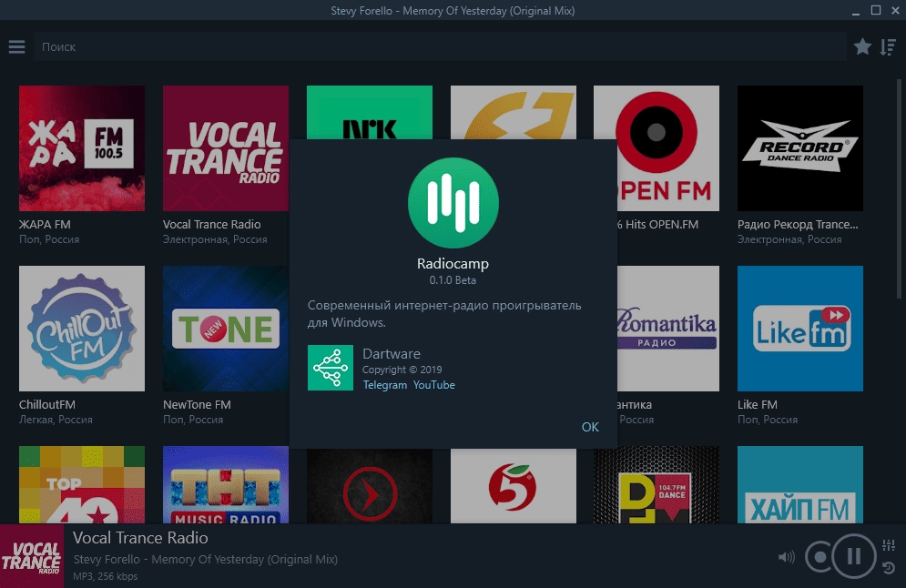The image size is (906, 588).
Task: Select the NRK station tile
Action: (370, 112)
